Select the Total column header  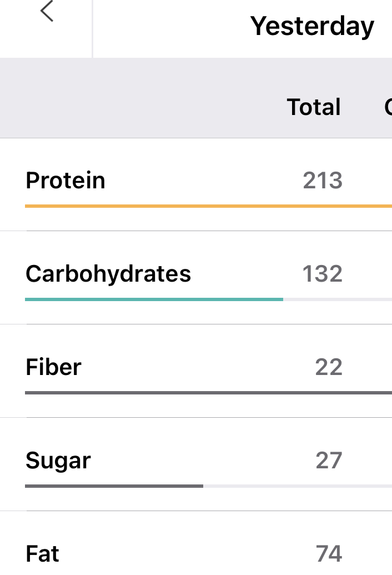click(x=314, y=107)
